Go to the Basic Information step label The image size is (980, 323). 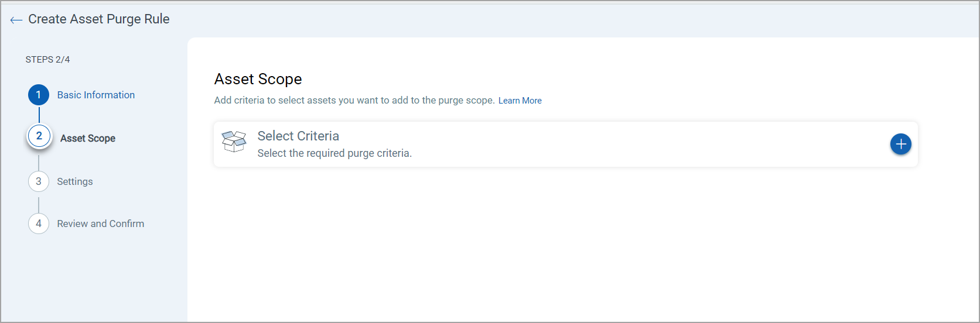tap(96, 95)
